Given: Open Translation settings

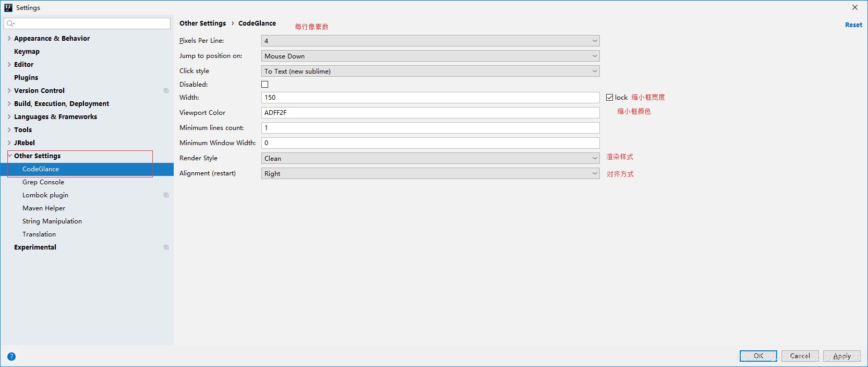Looking at the screenshot, I should pos(39,234).
